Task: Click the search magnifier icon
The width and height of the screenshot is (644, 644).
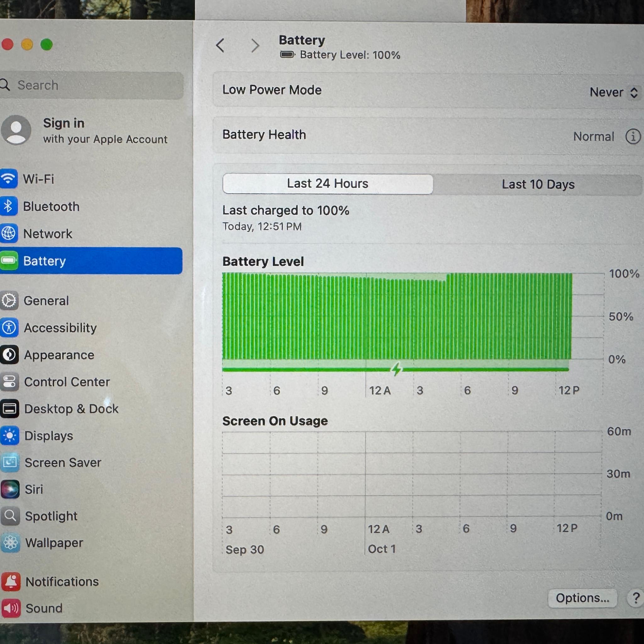Action: [5, 85]
